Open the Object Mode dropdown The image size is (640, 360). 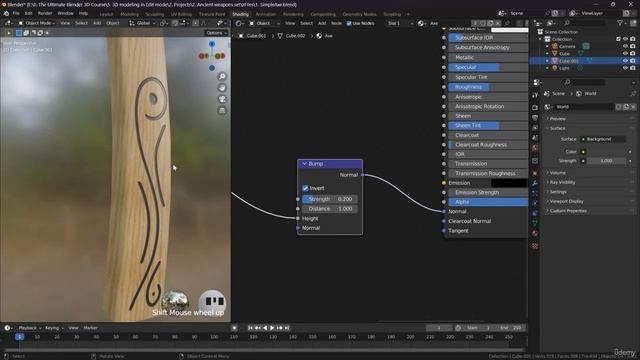[37, 23]
